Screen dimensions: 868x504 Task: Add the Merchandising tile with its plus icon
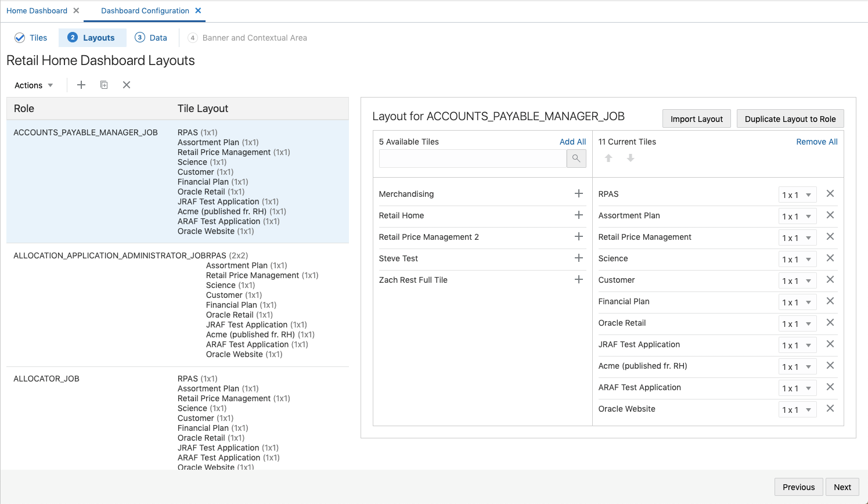tap(579, 194)
